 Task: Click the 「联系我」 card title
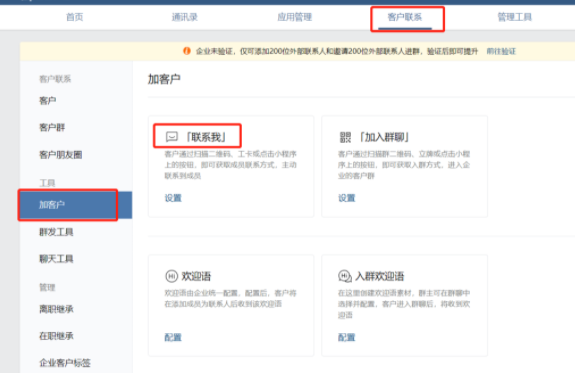point(205,137)
